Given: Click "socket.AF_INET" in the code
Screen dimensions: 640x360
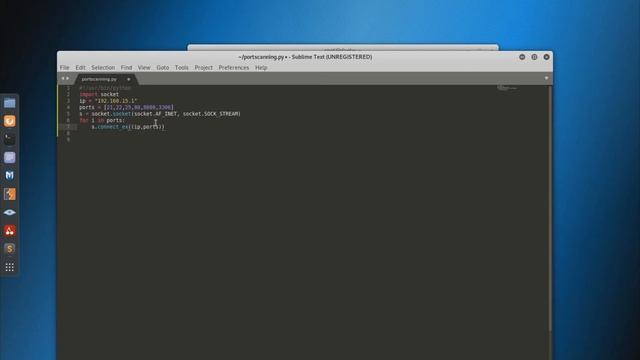Looking at the screenshot, I should click(156, 114).
